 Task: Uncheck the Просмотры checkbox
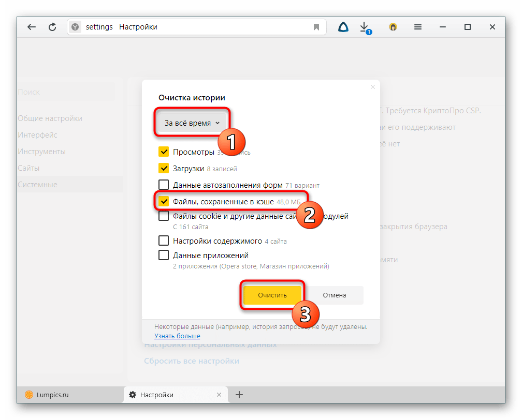coord(164,152)
